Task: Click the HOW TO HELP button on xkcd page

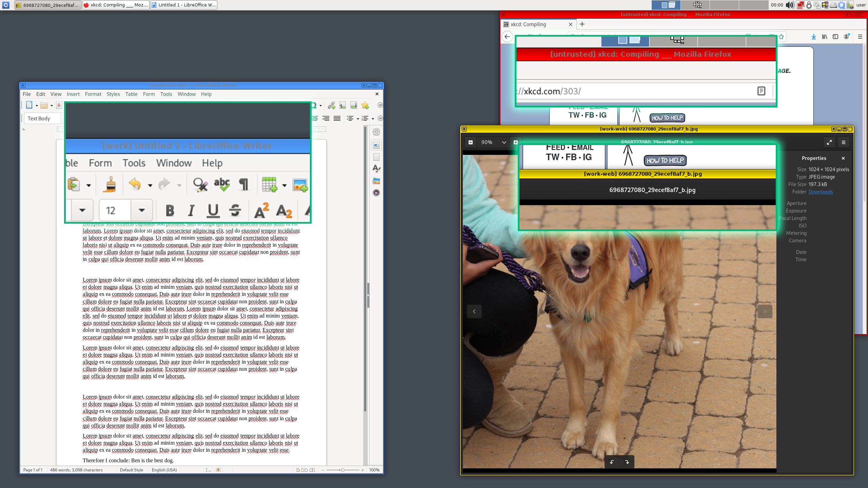Action: point(667,118)
